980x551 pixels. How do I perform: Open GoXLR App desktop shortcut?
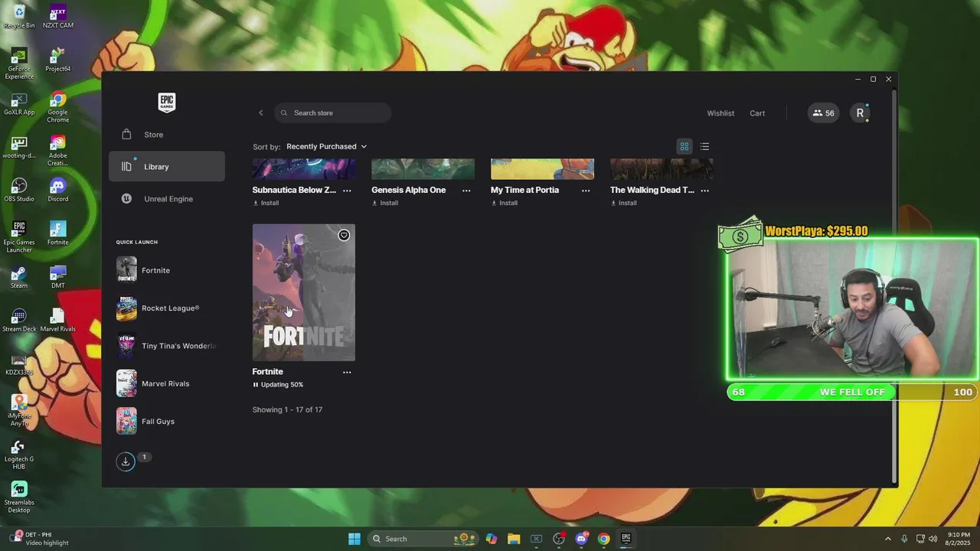[19, 104]
